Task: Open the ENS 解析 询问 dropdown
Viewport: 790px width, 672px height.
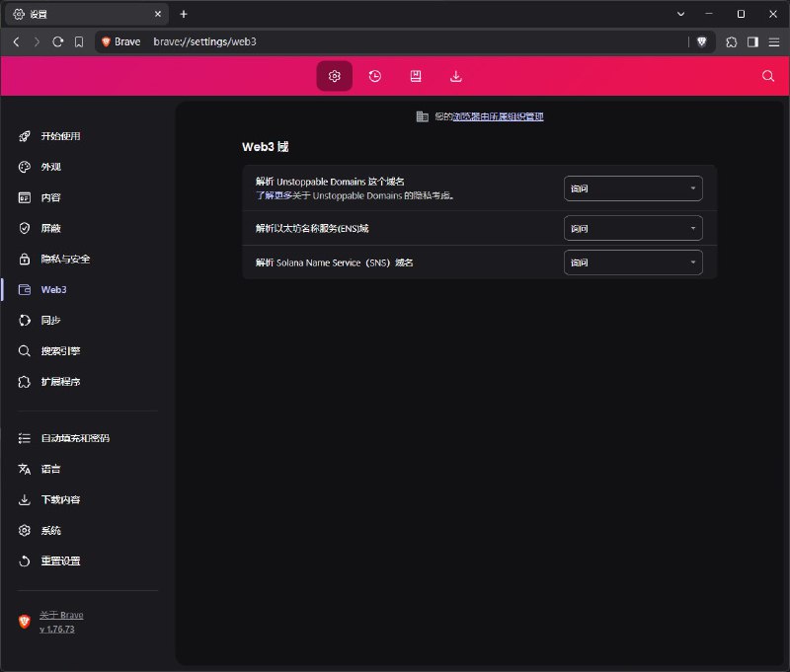Action: 633,228
